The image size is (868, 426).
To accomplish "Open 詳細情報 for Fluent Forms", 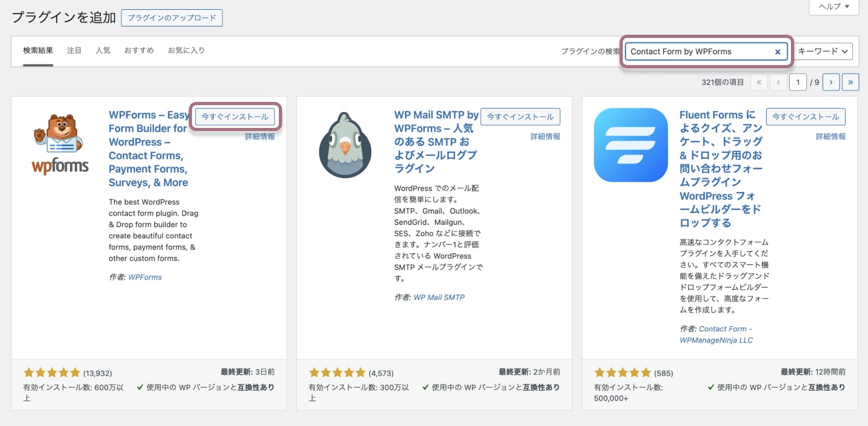I will click(x=831, y=137).
